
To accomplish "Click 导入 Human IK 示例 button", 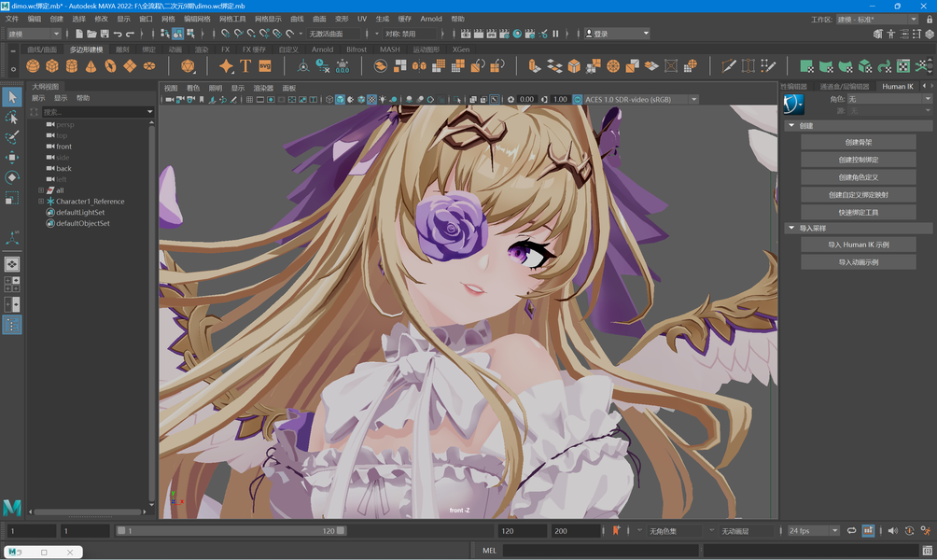I will (x=858, y=245).
